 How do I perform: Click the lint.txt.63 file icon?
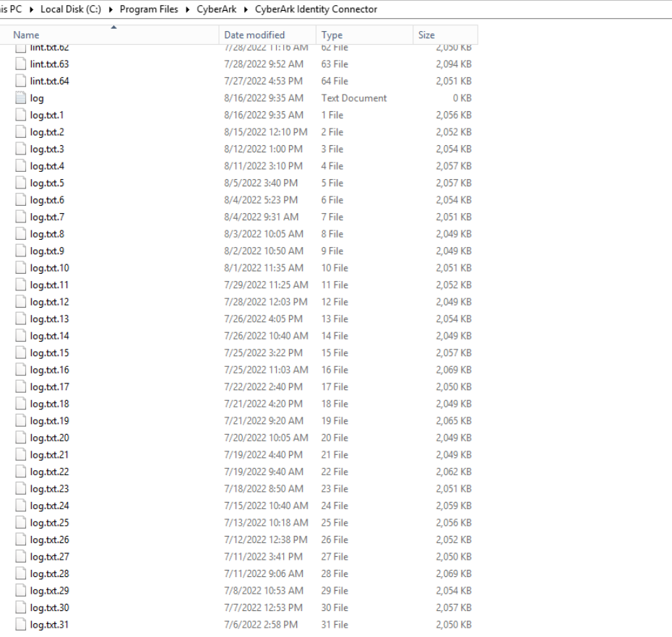tap(21, 64)
